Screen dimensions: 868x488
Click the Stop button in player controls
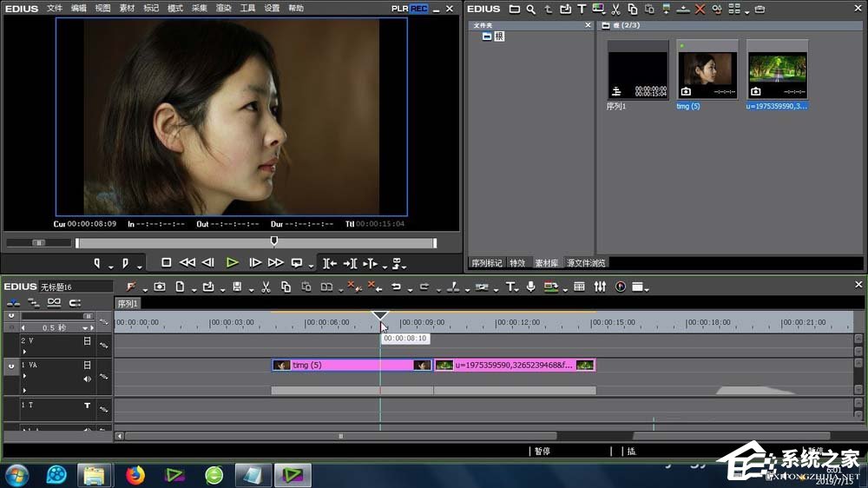click(166, 262)
